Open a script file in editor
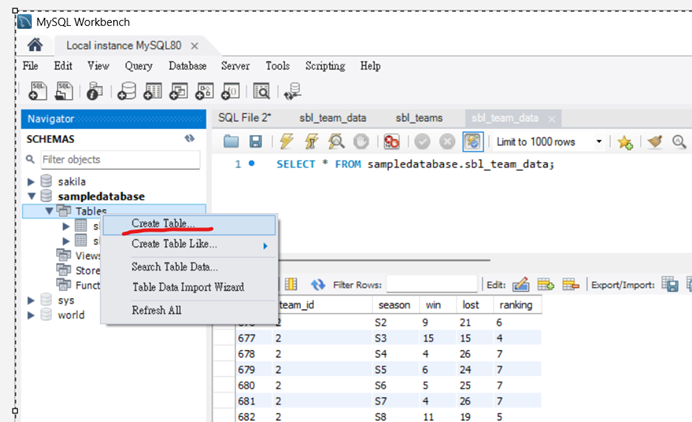Viewport: 692px width, 422px height. coord(231,142)
